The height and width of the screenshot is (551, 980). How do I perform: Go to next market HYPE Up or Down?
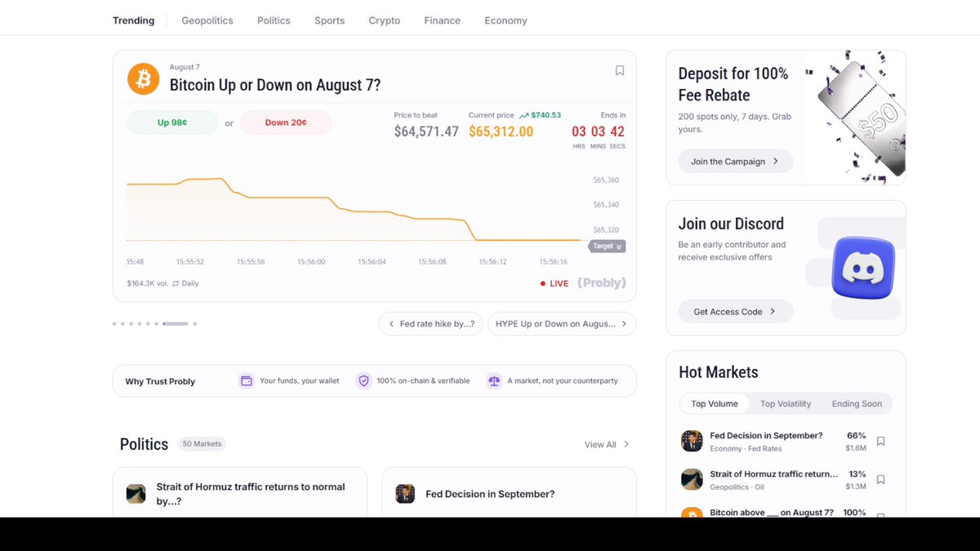click(562, 323)
